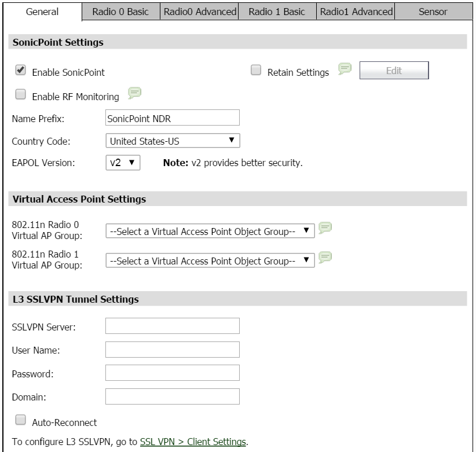Open the Radio0 Advanced tab
Viewport: 476px width, 452px height.
point(199,12)
